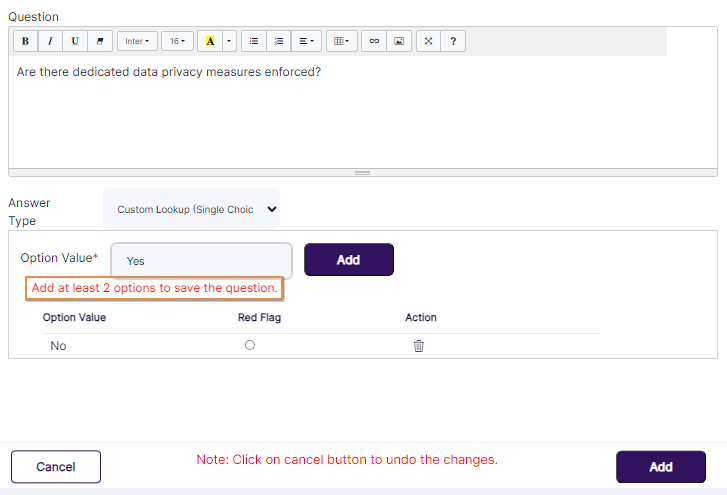Click the insert picture icon
This screenshot has height=495, width=727.
pos(399,41)
